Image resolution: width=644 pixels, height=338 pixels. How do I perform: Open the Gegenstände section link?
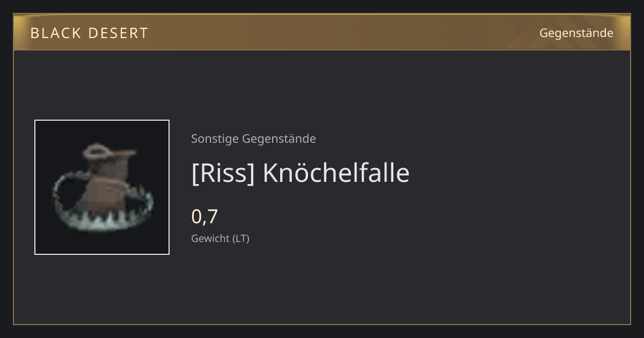pos(576,33)
